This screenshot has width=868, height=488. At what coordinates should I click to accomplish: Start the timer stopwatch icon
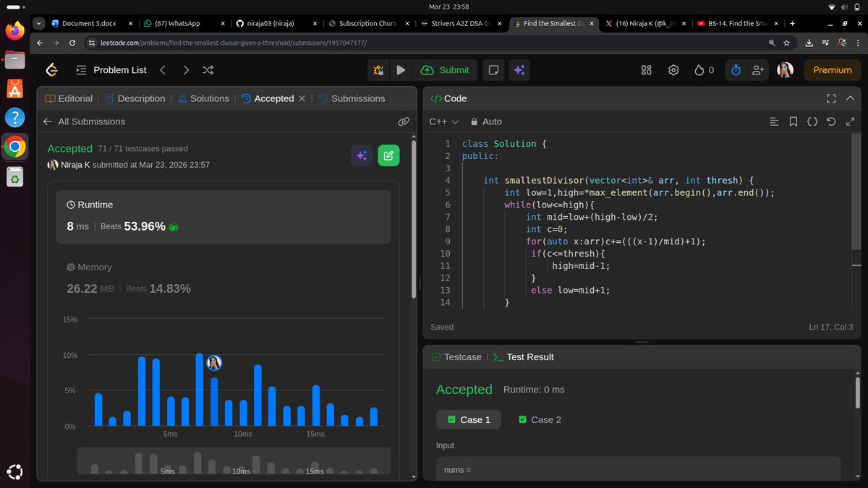(x=736, y=70)
